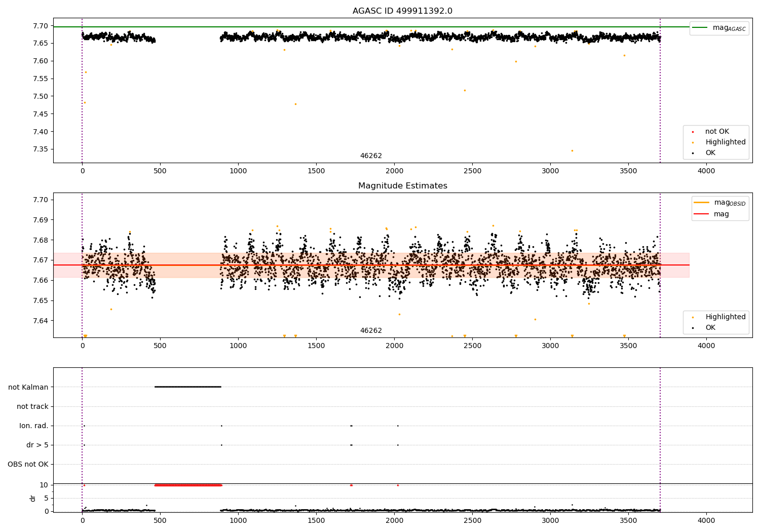Select the mag AGASC legend label
This screenshot has height=532, width=760.
(729, 28)
